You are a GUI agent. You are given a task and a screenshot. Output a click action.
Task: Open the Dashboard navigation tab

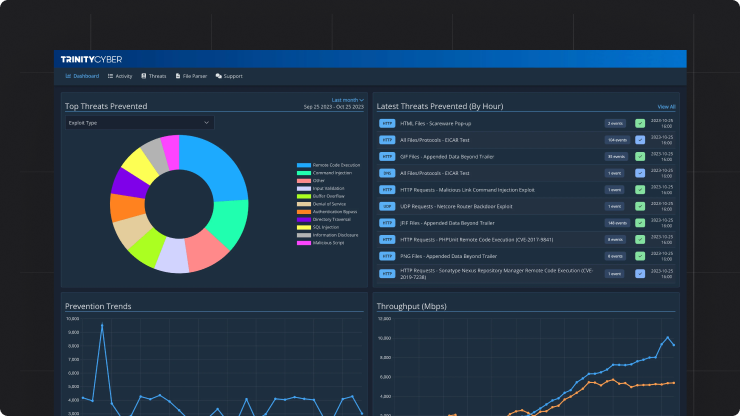[82, 76]
